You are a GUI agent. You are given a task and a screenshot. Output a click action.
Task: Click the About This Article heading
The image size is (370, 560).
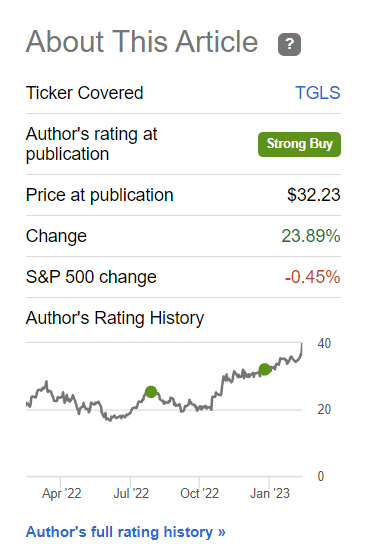(x=142, y=42)
